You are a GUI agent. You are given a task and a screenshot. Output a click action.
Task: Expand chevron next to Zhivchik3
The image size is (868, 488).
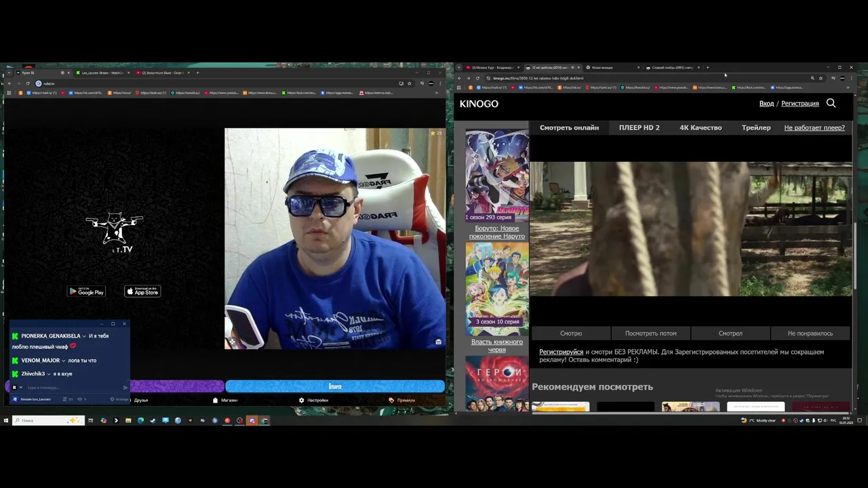click(49, 374)
